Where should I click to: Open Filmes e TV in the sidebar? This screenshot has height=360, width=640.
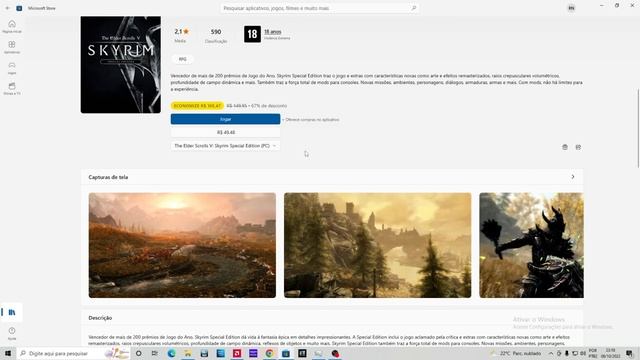[12, 89]
